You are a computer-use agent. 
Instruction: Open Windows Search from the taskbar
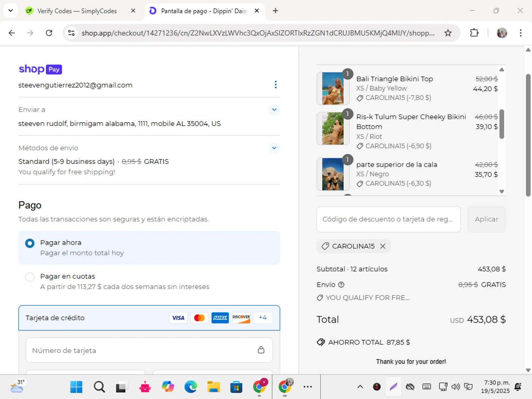[x=99, y=387]
